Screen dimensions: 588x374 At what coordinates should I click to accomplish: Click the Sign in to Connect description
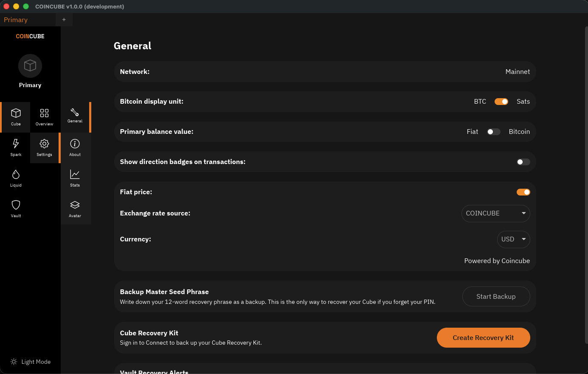pyautogui.click(x=191, y=343)
